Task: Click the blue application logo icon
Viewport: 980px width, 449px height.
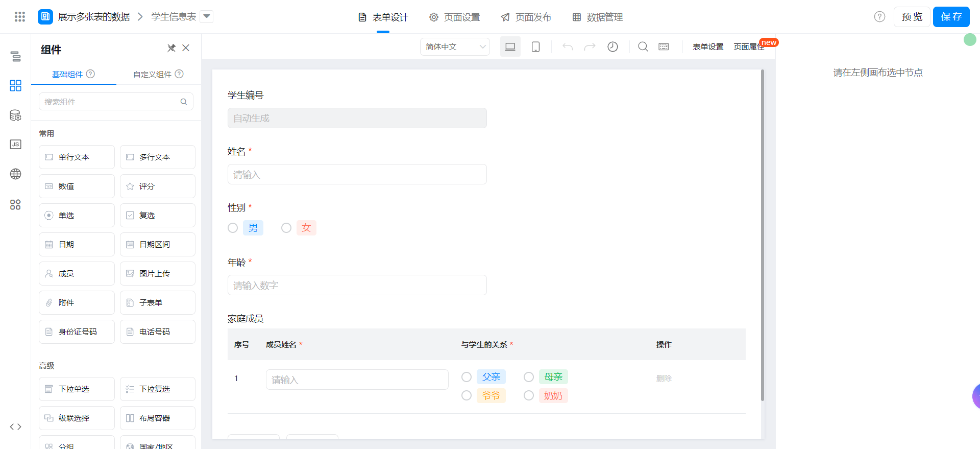Action: click(45, 17)
